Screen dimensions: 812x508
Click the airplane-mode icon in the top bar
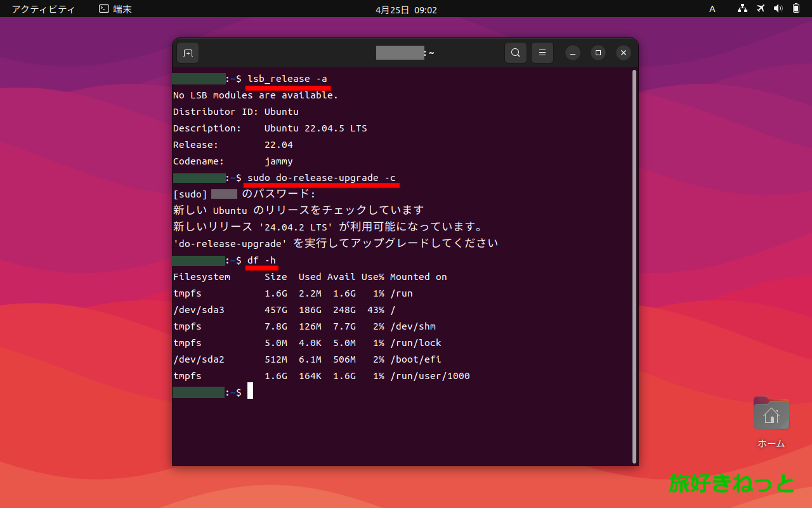point(760,9)
